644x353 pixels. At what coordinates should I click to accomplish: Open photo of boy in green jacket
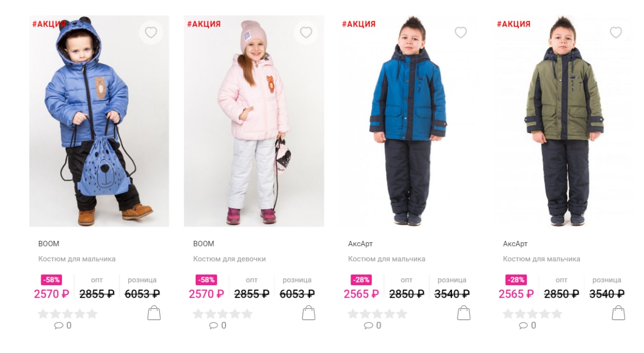(x=564, y=121)
